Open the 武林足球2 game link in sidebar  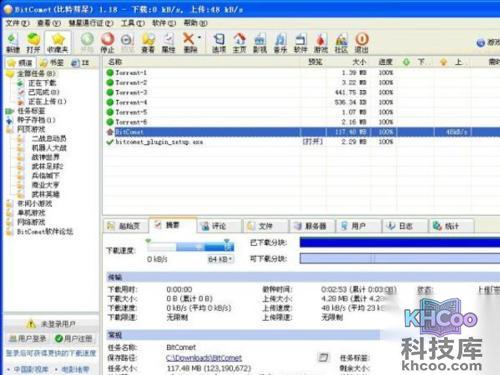[47, 166]
